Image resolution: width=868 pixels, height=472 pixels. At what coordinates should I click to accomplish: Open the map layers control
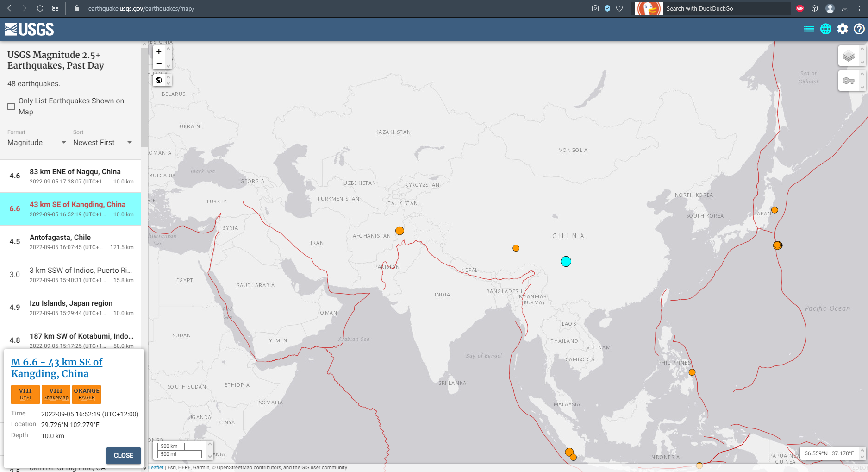click(x=849, y=56)
